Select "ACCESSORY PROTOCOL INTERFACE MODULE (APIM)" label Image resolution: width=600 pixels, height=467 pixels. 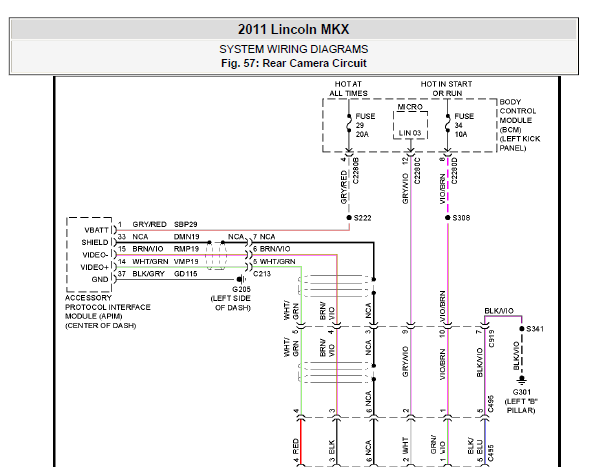click(x=108, y=307)
